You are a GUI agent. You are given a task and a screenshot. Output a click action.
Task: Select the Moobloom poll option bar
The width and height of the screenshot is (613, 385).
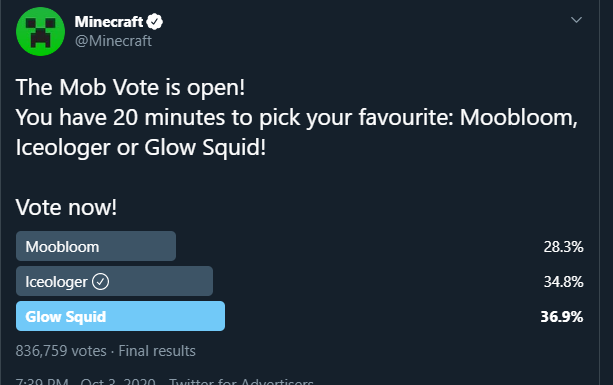pyautogui.click(x=96, y=246)
